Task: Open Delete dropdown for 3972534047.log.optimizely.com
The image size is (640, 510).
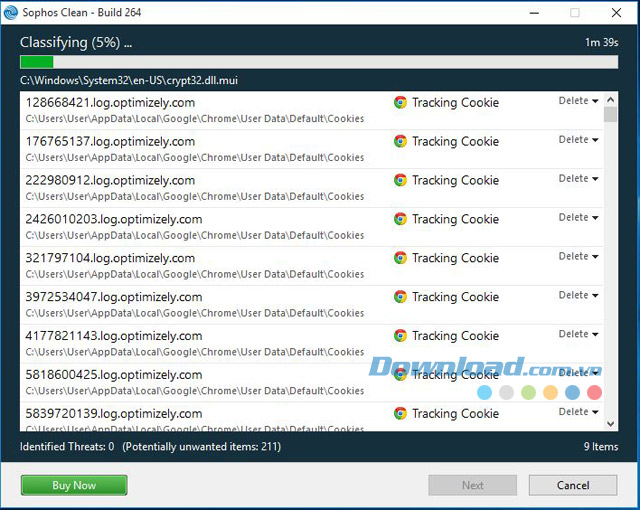Action: point(578,295)
